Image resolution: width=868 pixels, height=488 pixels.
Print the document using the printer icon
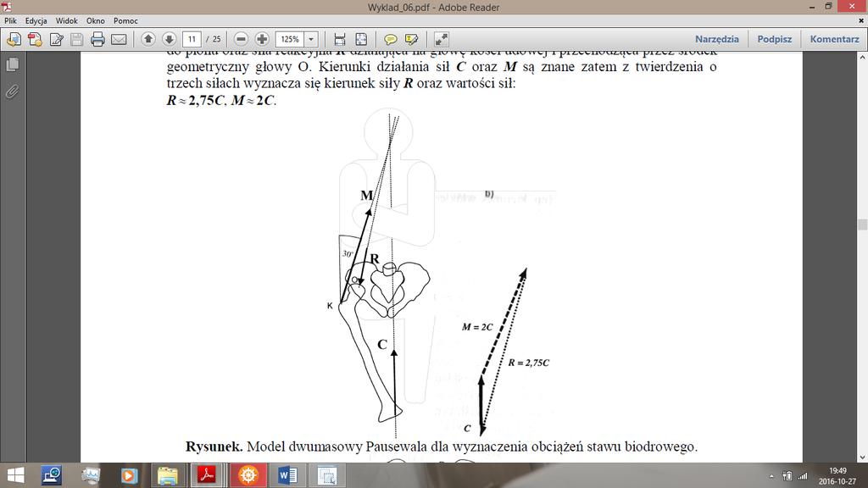(98, 39)
